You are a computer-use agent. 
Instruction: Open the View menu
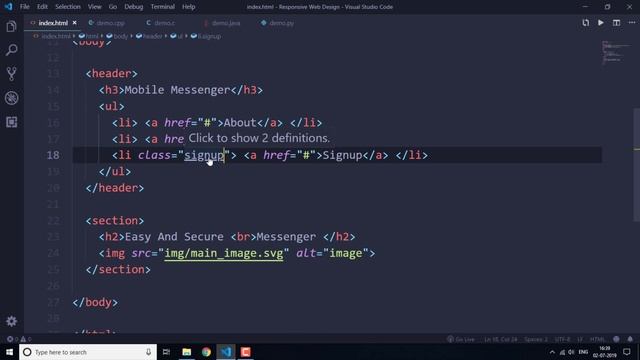[94, 7]
